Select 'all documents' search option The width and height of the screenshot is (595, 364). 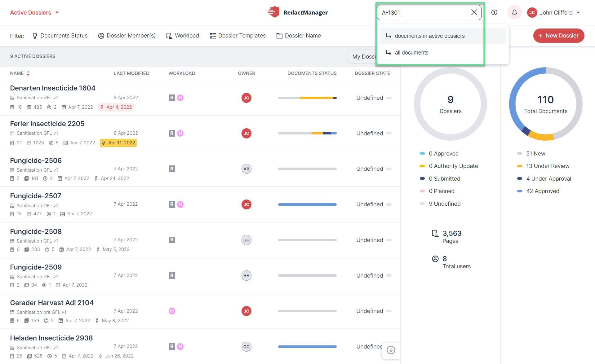coord(443,53)
